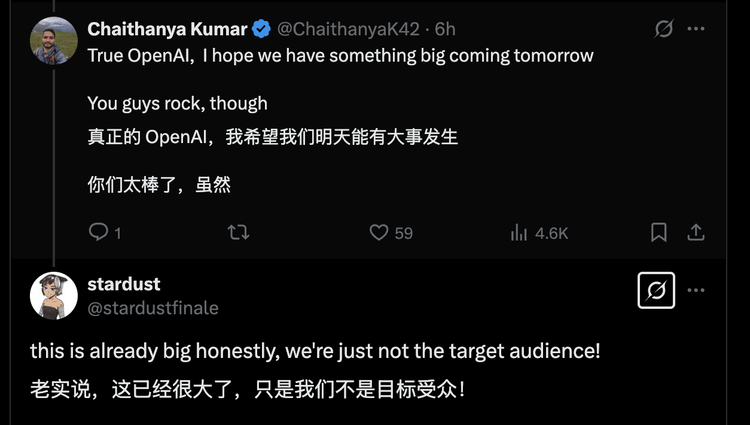
Task: Open the more options menu on stardust's post
Action: pos(696,290)
